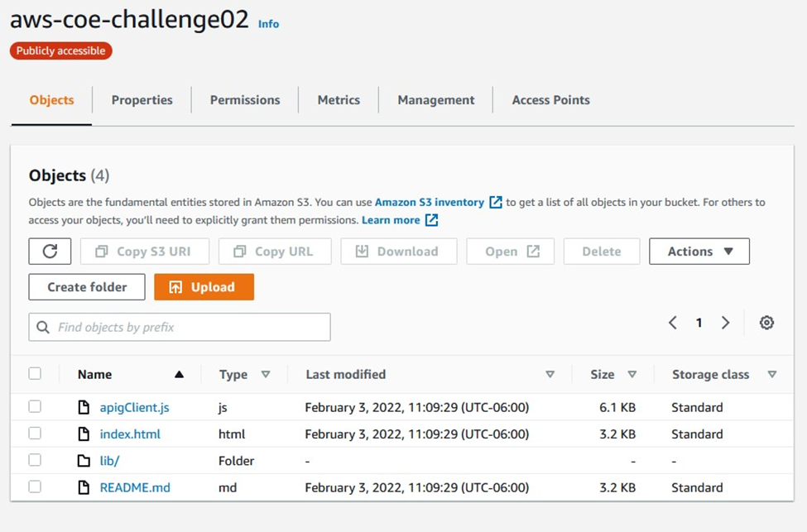Screen dimensions: 807x532
Task: Click the Last modified column header text
Action: [345, 374]
